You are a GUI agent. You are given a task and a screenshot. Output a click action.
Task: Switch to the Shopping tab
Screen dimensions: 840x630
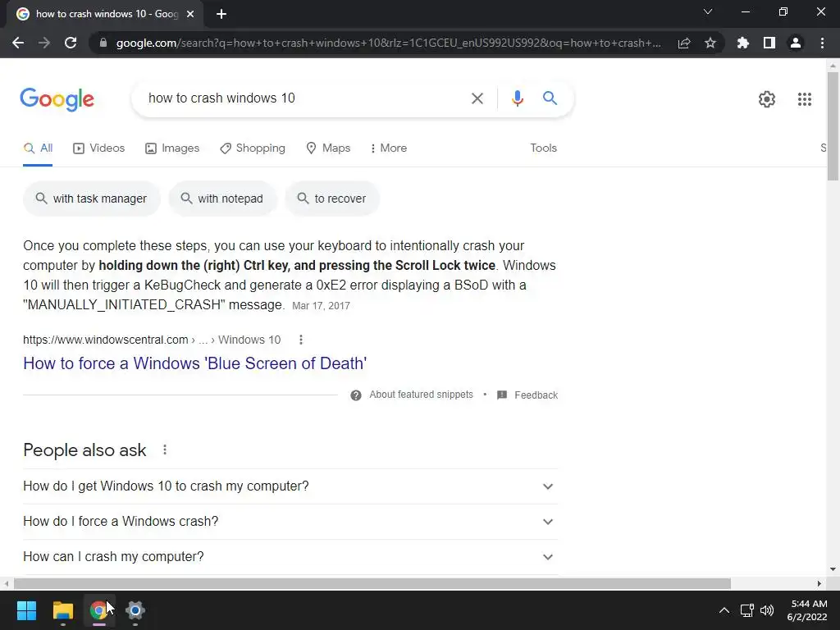pos(253,148)
